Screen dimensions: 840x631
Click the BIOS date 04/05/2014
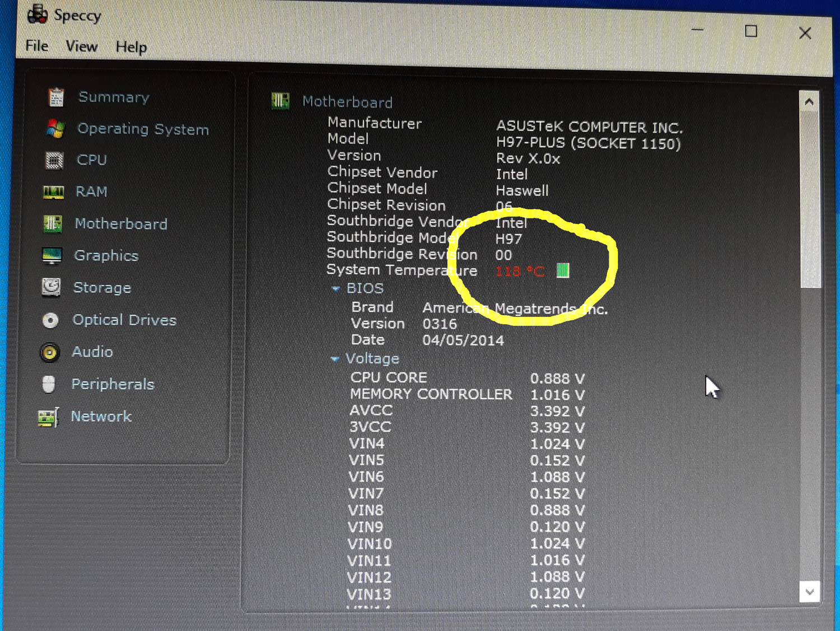click(463, 340)
